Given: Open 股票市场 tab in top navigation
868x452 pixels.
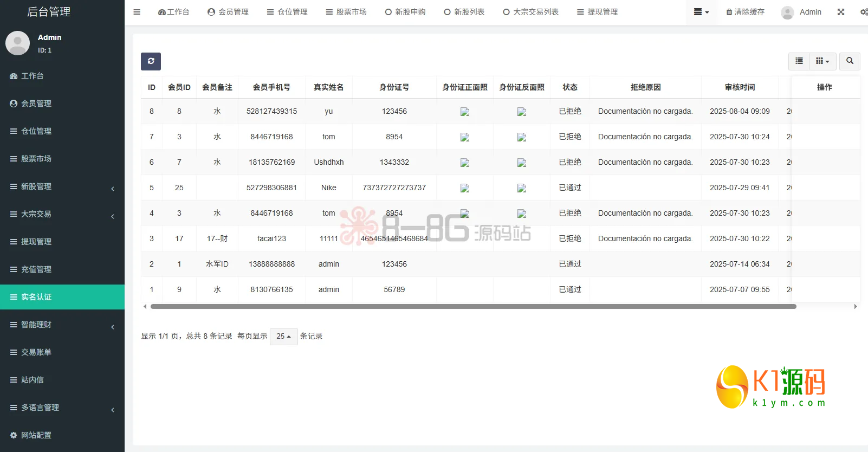Looking at the screenshot, I should pos(346,12).
